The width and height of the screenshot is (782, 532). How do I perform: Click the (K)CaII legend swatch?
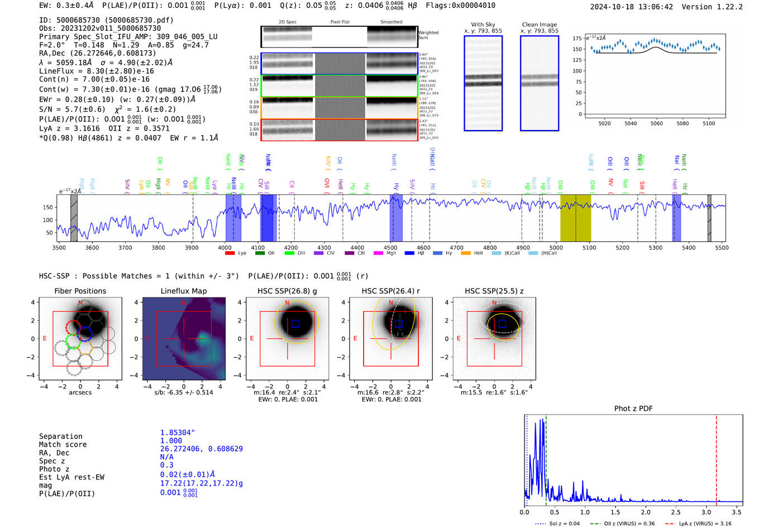[x=496, y=253]
